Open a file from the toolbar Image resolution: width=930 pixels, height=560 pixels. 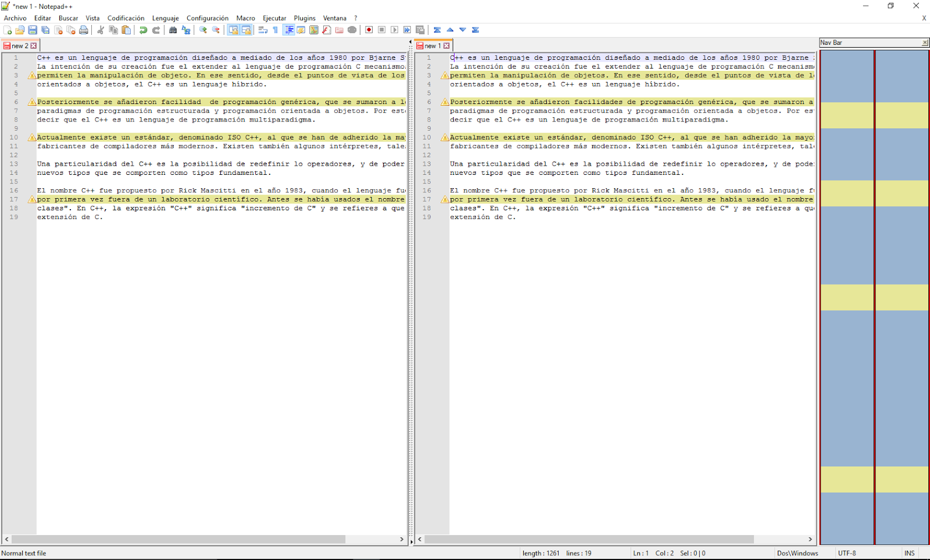[19, 30]
